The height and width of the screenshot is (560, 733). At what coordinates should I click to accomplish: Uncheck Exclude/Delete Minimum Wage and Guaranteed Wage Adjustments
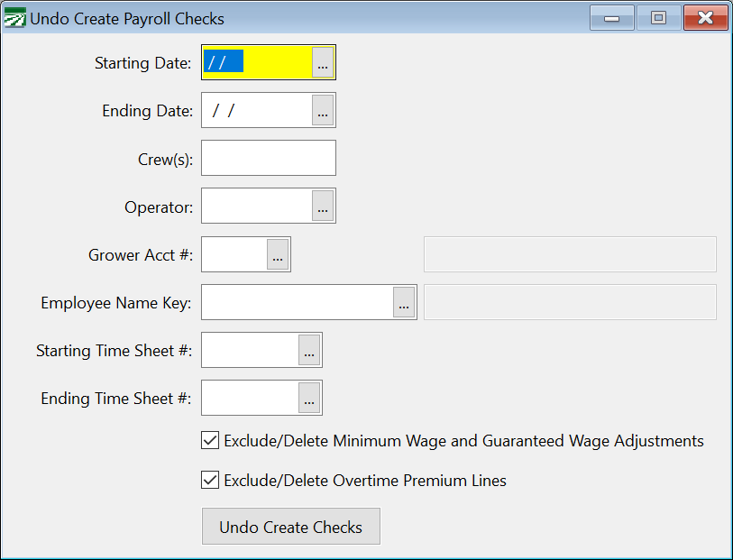pyautogui.click(x=209, y=440)
